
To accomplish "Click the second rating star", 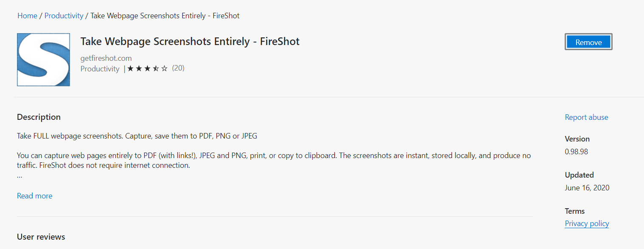I will (x=139, y=68).
